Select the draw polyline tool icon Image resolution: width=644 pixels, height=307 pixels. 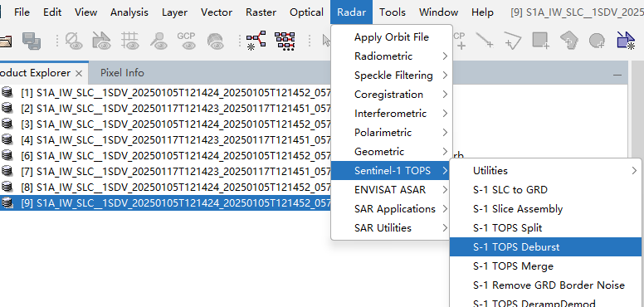pyautogui.click(x=513, y=41)
